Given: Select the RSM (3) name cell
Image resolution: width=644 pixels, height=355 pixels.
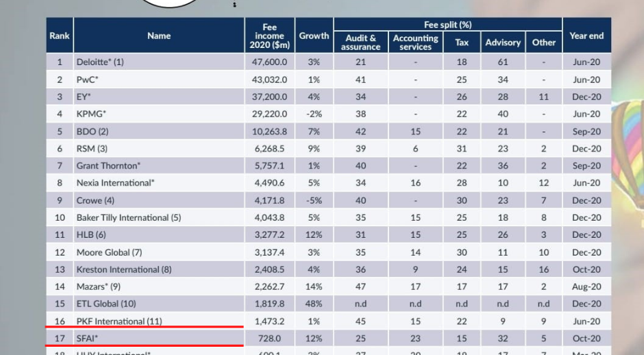Looking at the screenshot, I should point(159,148).
